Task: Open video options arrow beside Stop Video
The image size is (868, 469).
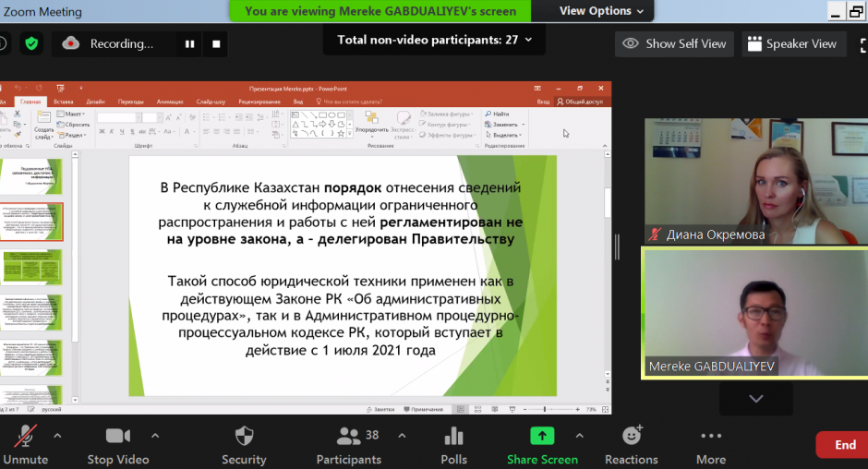Action: [x=154, y=436]
